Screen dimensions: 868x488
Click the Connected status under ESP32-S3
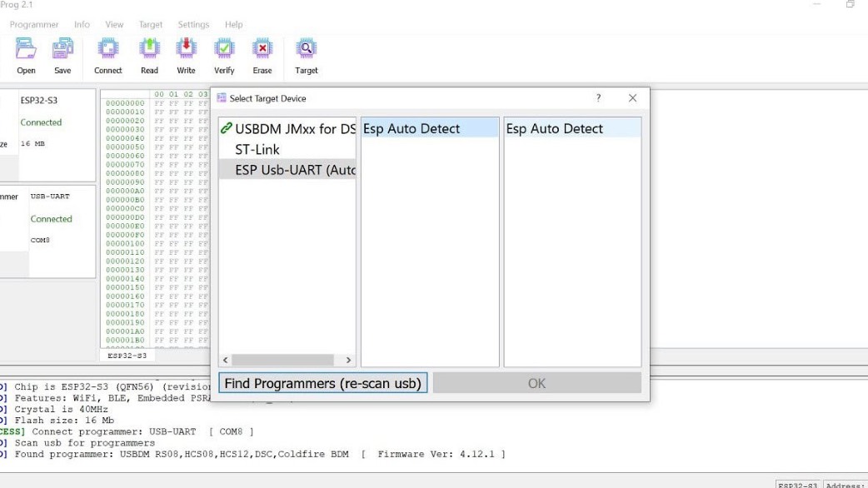point(41,122)
